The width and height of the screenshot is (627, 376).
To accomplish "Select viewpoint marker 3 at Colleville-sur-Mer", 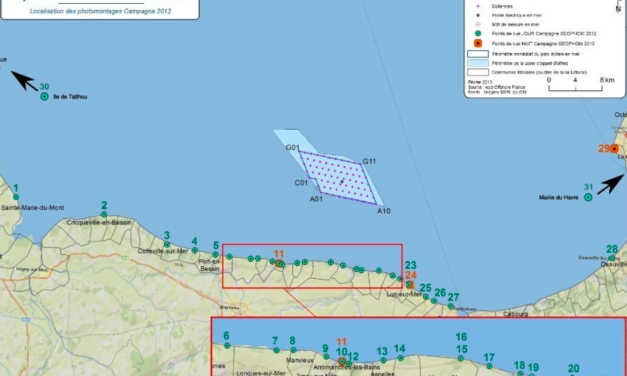I will click(167, 244).
